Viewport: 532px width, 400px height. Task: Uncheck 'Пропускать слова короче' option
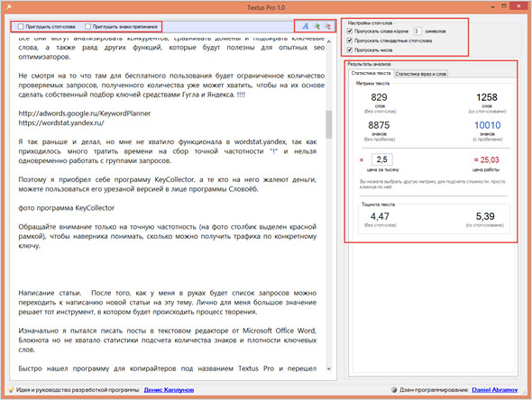350,32
